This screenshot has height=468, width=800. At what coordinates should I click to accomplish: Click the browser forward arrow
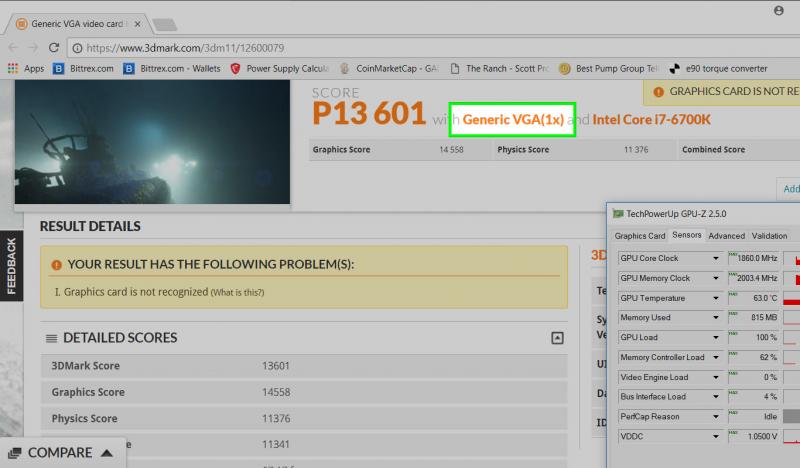(x=33, y=47)
